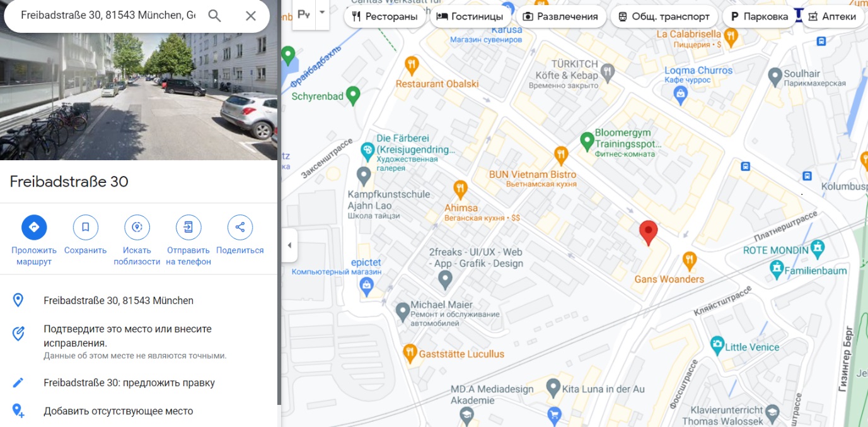Click the search magnifier icon
Viewport: 868px width, 427px height.
click(215, 16)
